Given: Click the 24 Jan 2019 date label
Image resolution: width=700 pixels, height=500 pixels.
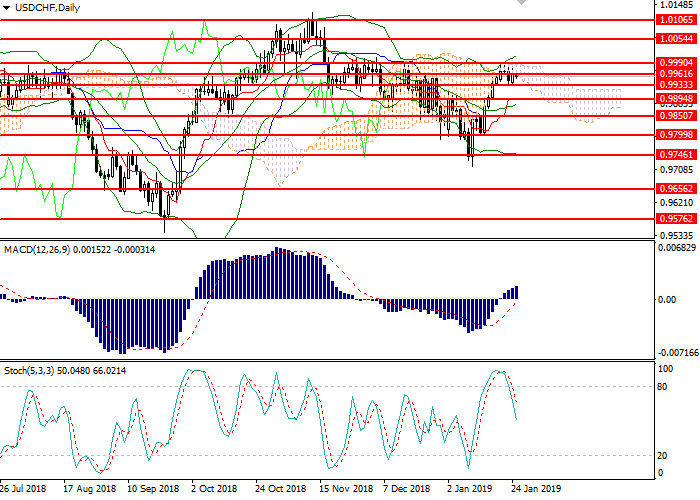Looking at the screenshot, I should click(x=536, y=490).
